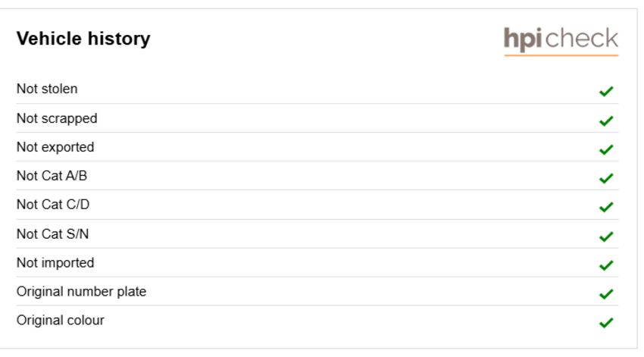Click the tick icon for Not Cat A/B
Screen dimensions: 644x357
pyautogui.click(x=606, y=178)
